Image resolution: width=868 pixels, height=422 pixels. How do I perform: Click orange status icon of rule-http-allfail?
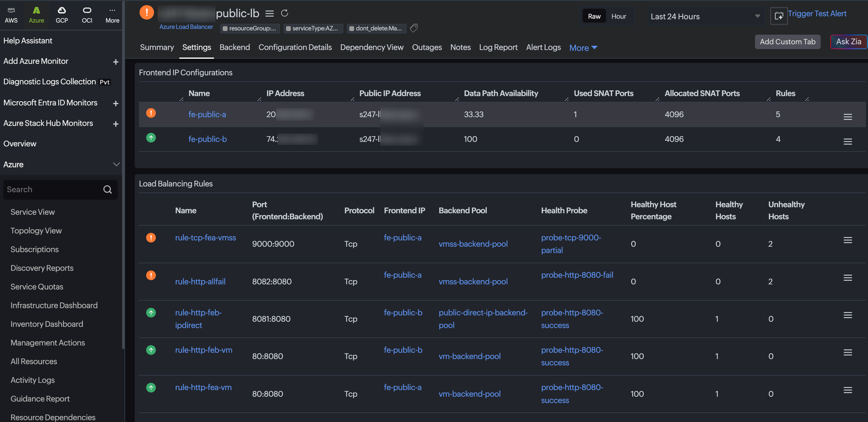(151, 275)
